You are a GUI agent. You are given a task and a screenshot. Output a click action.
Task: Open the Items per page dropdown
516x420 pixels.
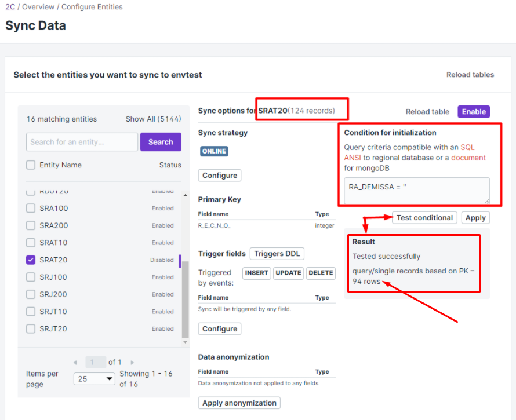[95, 378]
